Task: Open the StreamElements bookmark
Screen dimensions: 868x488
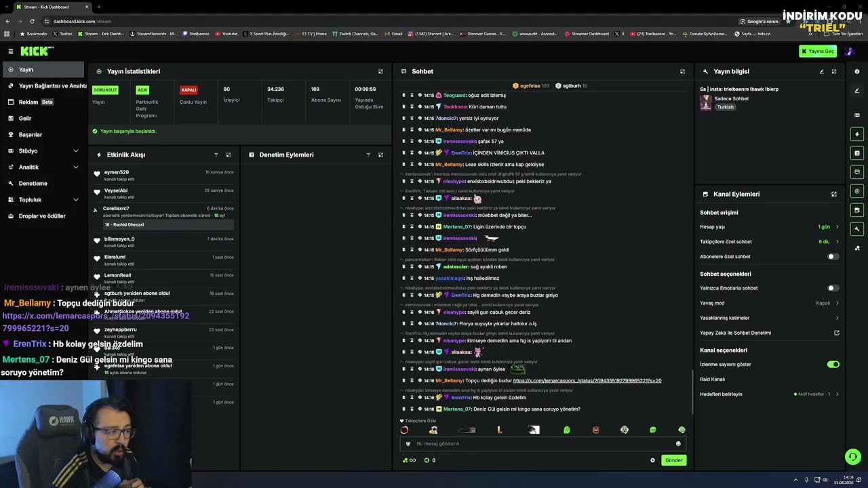Action: tap(153, 34)
